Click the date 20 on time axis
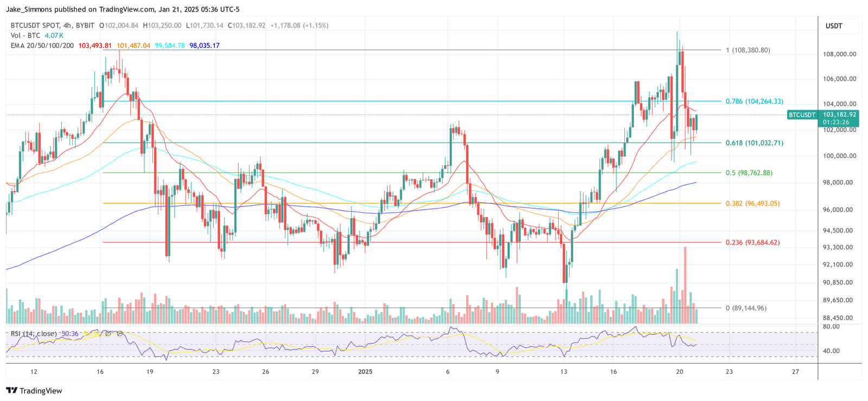This screenshot has width=868, height=401. 679,372
